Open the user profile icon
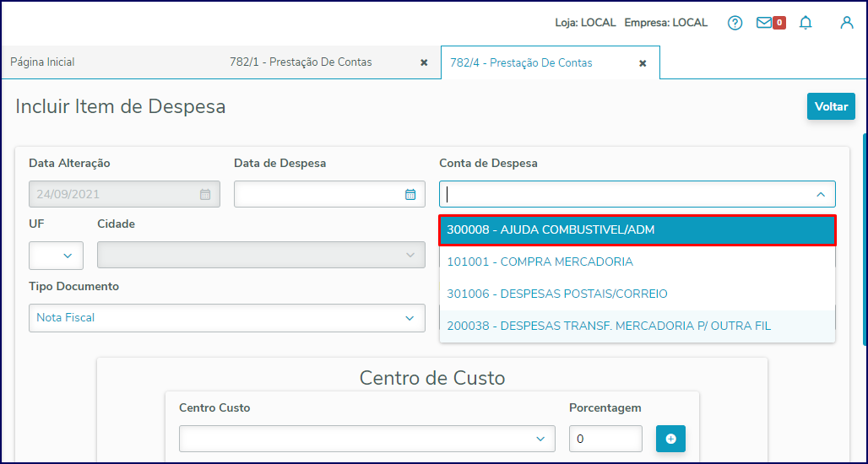Screen dimensions: 868x464 [846, 23]
